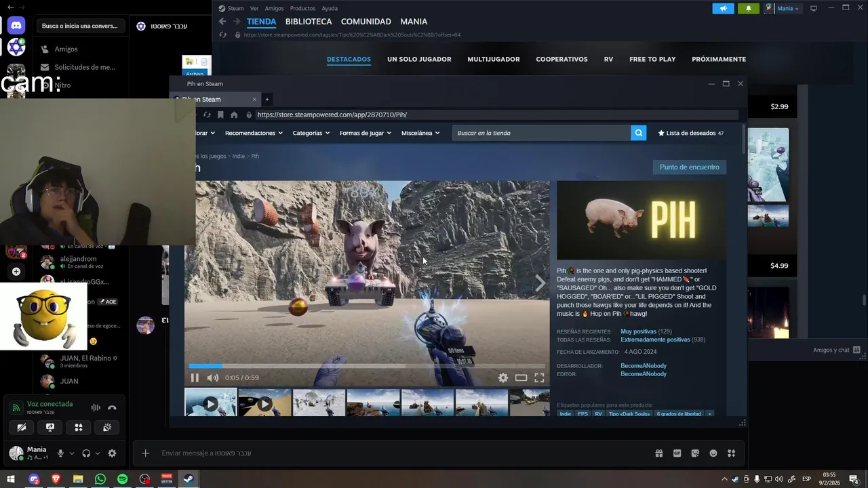Select UN SOLO JUGADOR store category
The height and width of the screenshot is (488, 868).
tap(419, 59)
